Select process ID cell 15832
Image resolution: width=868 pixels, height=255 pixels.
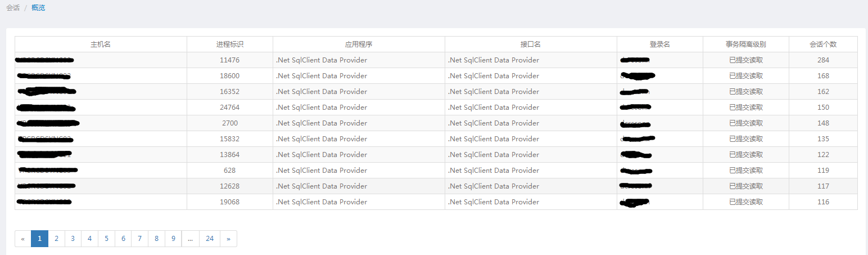(x=230, y=139)
